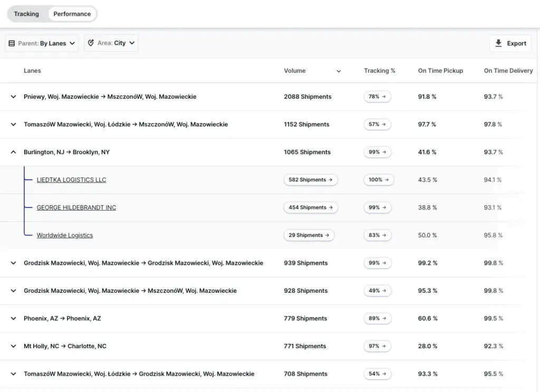Click the Volume column sort arrow
540x392 pixels.
coord(339,71)
